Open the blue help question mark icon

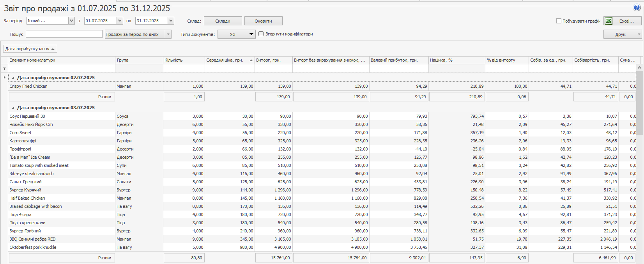point(637,8)
